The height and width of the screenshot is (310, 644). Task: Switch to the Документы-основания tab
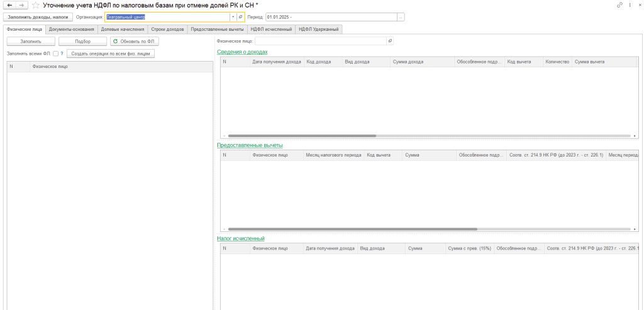pyautogui.click(x=71, y=29)
